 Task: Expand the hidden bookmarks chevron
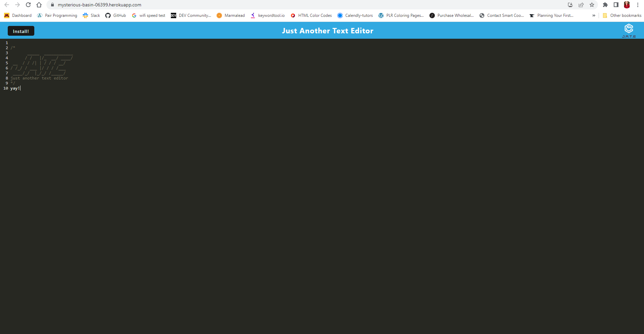tap(594, 15)
